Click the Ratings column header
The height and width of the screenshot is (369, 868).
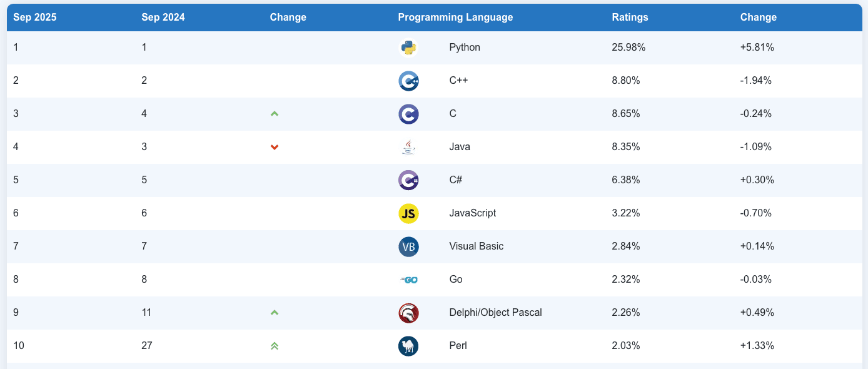click(x=630, y=18)
